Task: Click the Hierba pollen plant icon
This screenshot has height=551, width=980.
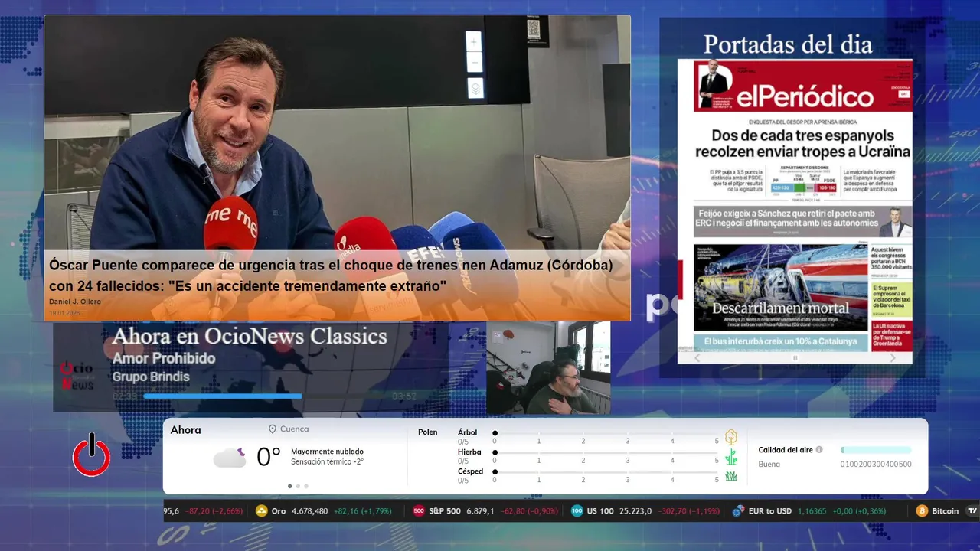Action: click(731, 457)
